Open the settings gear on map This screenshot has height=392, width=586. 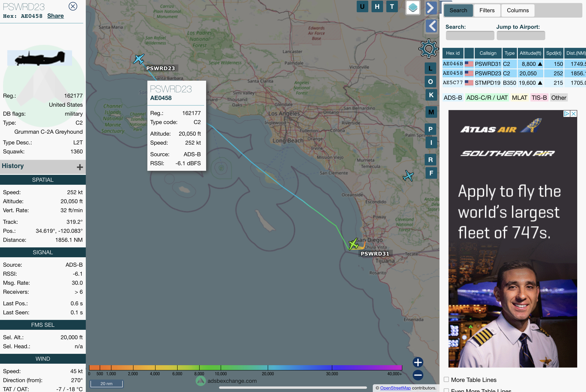429,48
